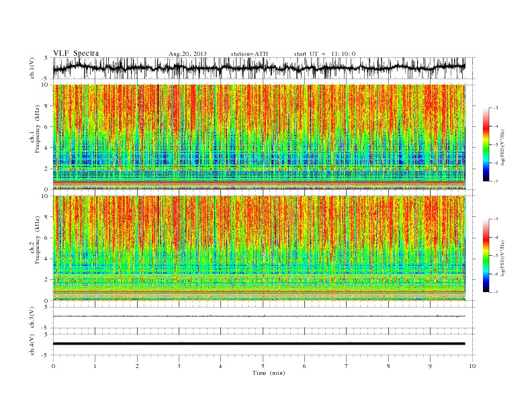
Task: Click the color bar beside the ch.1 spectrogram
Action: click(486, 145)
